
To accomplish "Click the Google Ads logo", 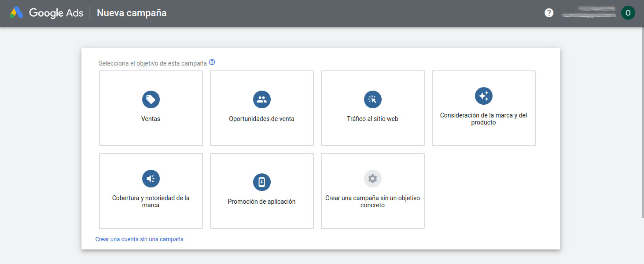I will click(x=47, y=13).
